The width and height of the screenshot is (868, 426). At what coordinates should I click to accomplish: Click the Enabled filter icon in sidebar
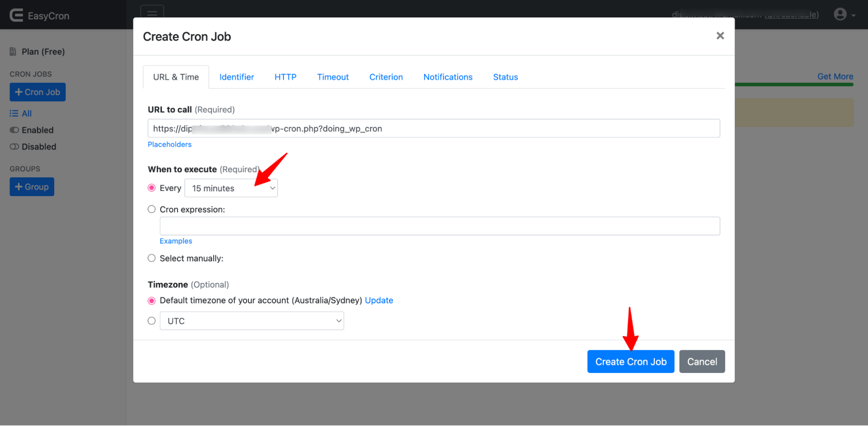(x=13, y=130)
